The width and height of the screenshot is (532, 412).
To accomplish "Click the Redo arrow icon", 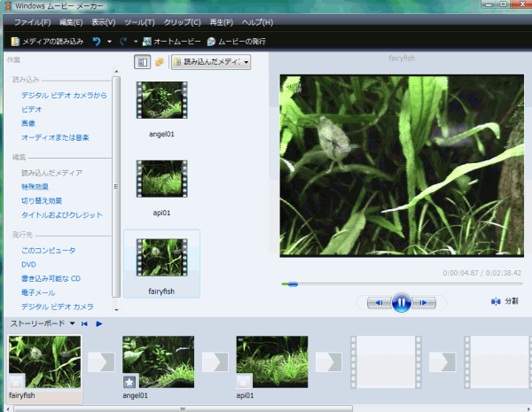I will coord(122,42).
